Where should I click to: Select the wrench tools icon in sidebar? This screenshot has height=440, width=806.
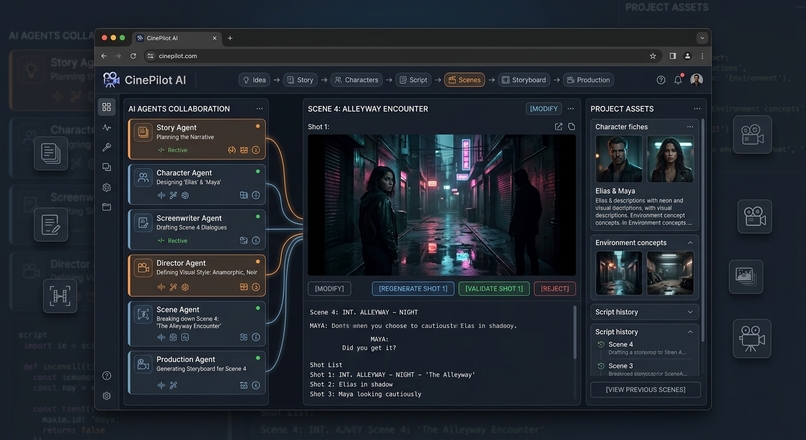tap(107, 148)
